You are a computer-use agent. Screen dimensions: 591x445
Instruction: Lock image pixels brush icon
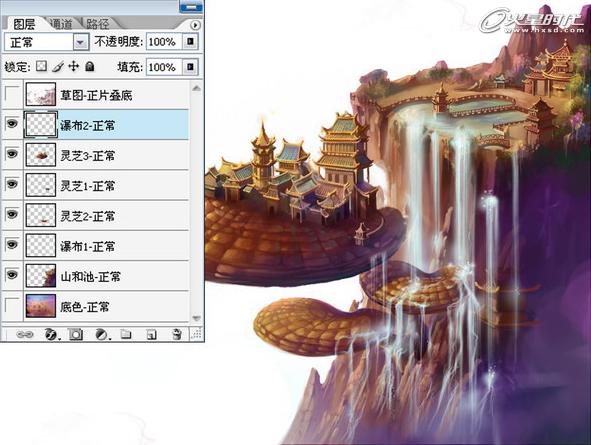[x=58, y=67]
